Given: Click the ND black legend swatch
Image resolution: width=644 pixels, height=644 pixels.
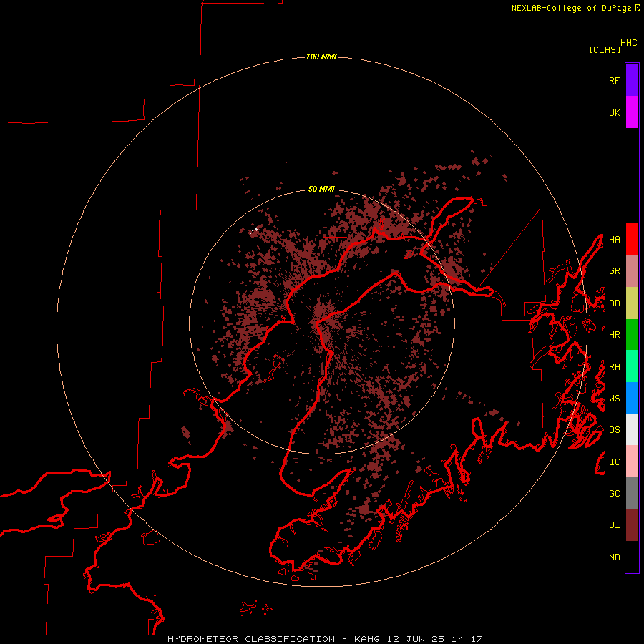Looking at the screenshot, I should pyautogui.click(x=632, y=557).
